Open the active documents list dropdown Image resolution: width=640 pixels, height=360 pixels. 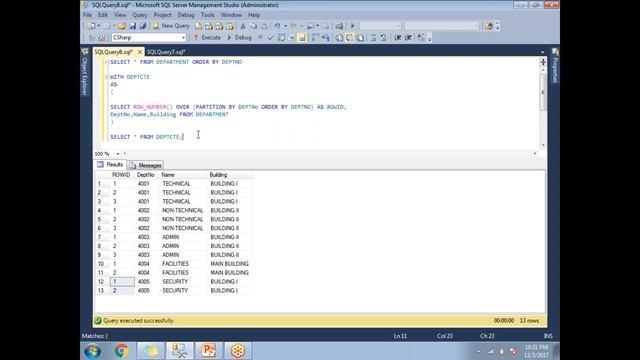coord(542,52)
